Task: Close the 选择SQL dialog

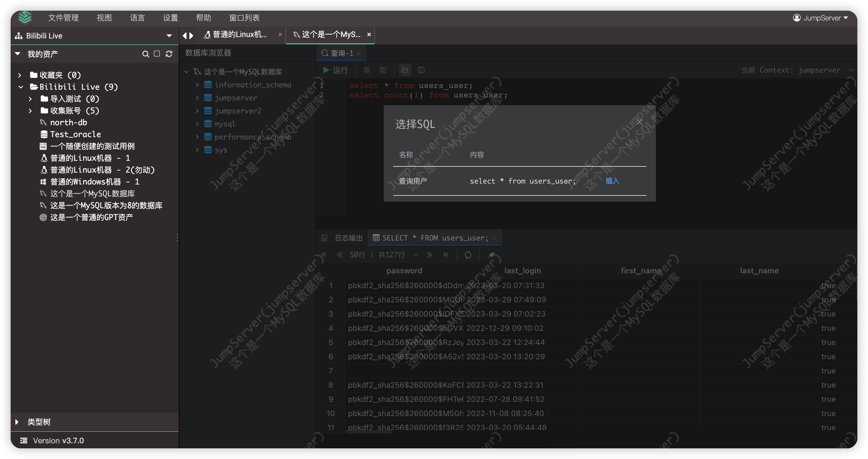Action: tap(639, 122)
